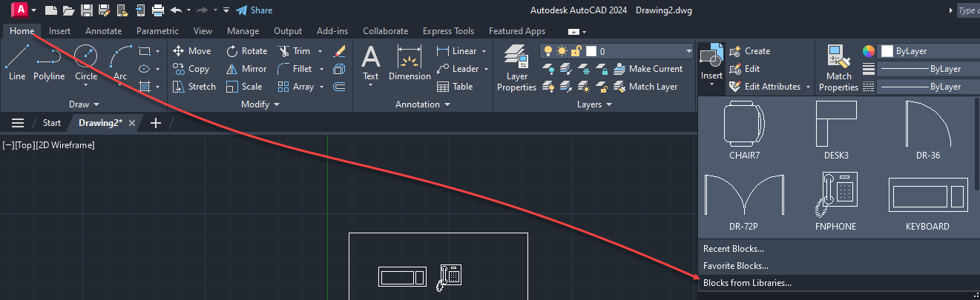980x300 pixels.
Task: Click the Share button
Action: (254, 10)
